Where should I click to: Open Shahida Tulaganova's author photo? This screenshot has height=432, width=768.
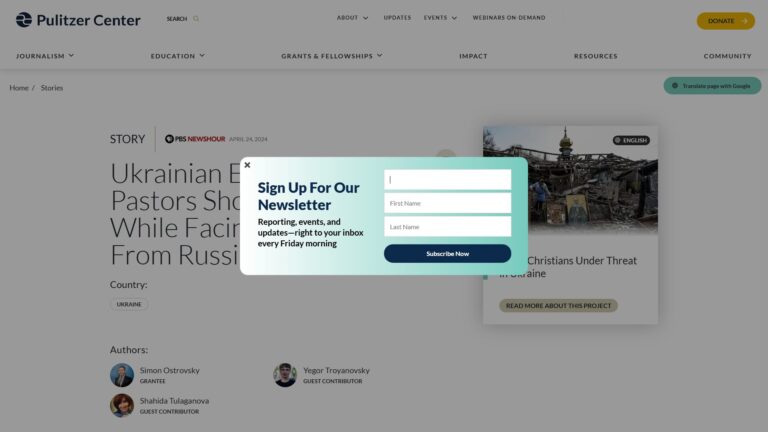[122, 406]
